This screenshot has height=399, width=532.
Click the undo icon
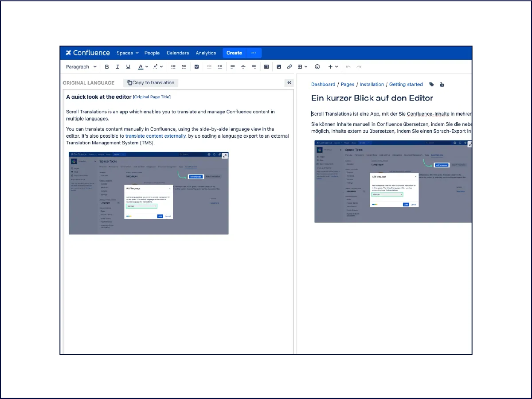pyautogui.click(x=348, y=67)
